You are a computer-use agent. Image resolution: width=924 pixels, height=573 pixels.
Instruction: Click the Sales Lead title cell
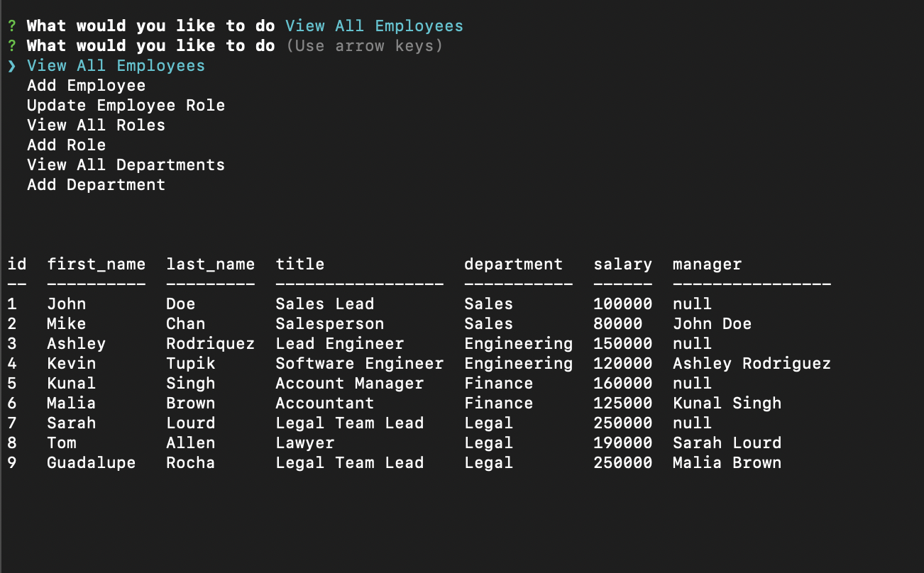coord(324,304)
